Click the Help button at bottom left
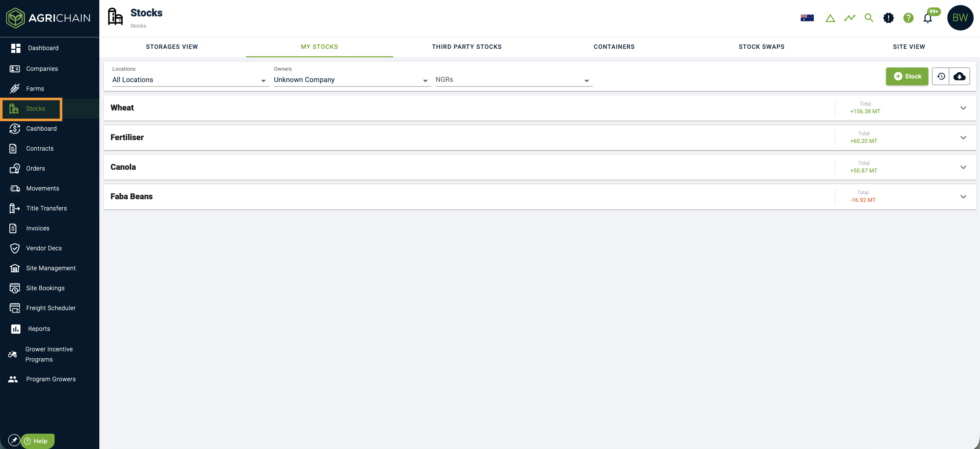Viewport: 980px width, 449px height. click(x=37, y=441)
